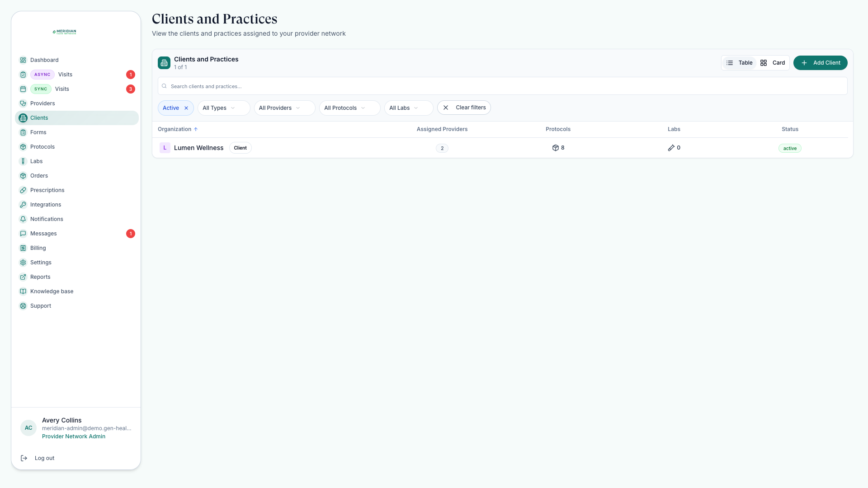Image resolution: width=868 pixels, height=488 pixels.
Task: Click the Support lifebuoy icon
Action: click(x=23, y=306)
